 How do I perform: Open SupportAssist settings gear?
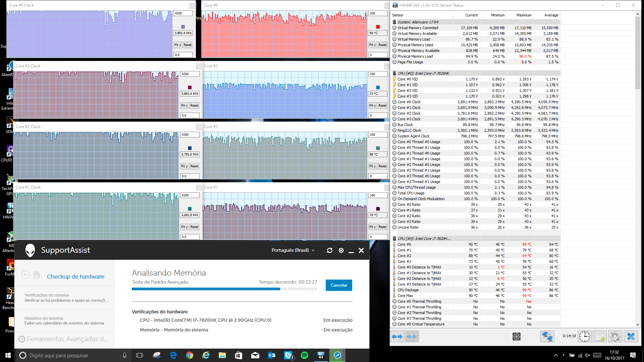pos(341,250)
